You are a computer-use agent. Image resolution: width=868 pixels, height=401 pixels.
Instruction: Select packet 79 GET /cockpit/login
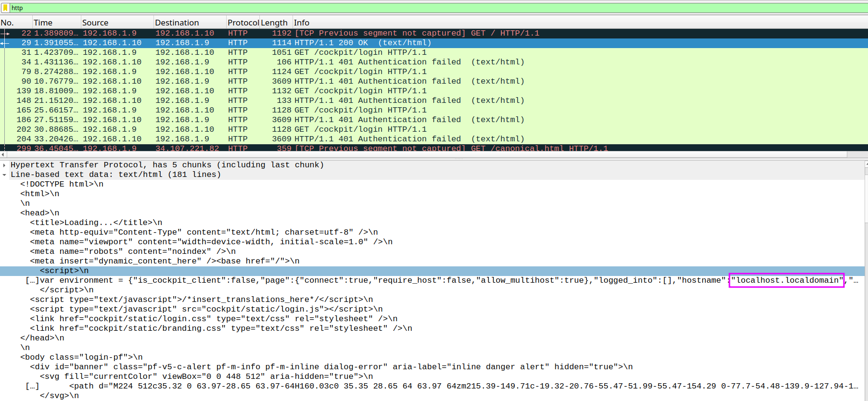(434, 72)
